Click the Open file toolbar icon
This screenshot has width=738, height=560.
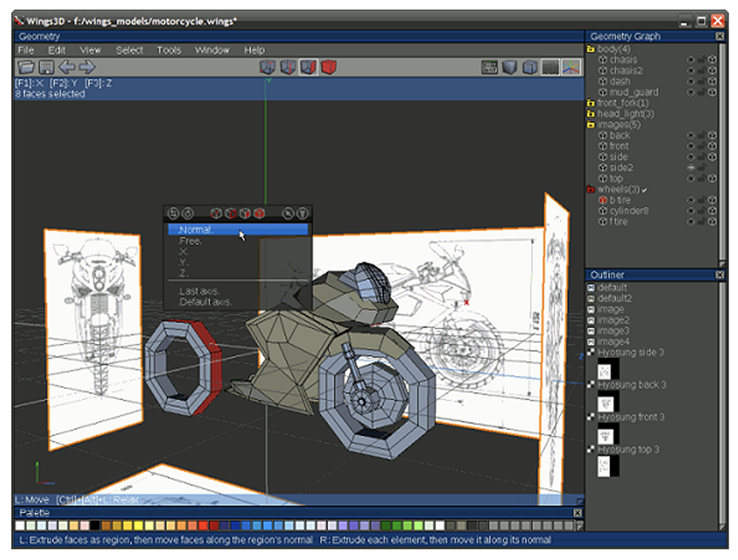[x=27, y=67]
